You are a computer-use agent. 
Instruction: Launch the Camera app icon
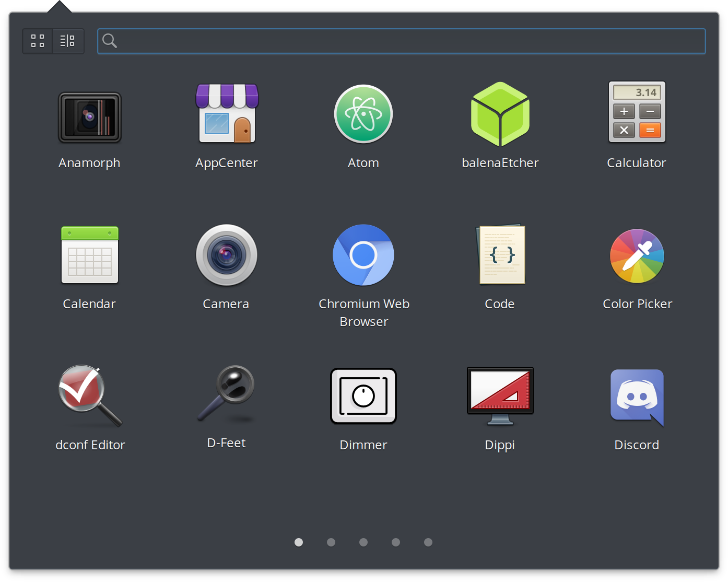click(x=227, y=255)
